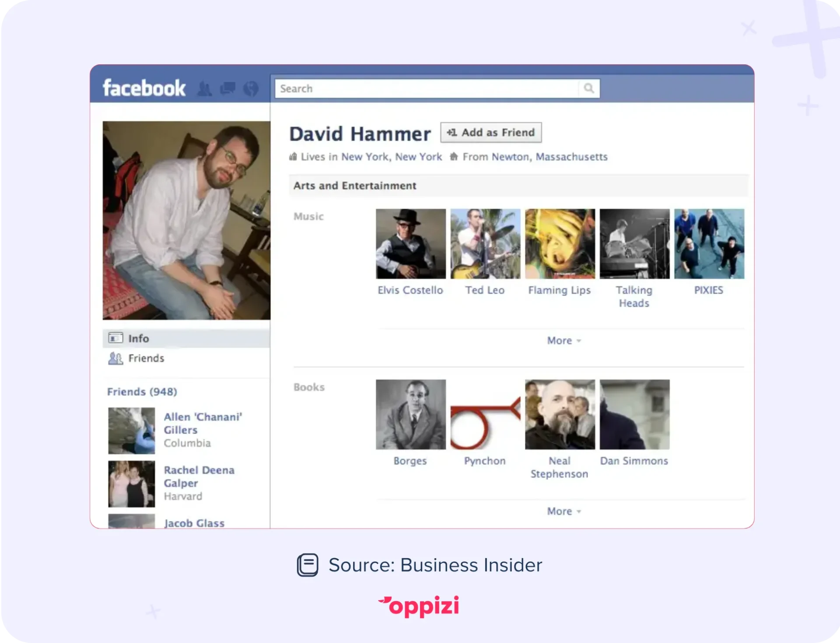This screenshot has width=840, height=643.
Task: Click Add as Friend button
Action: pos(491,132)
